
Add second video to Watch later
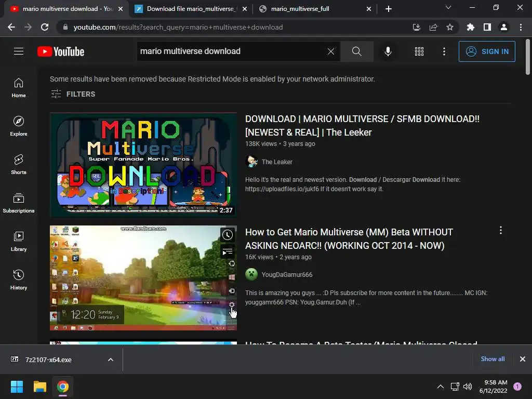point(228,235)
